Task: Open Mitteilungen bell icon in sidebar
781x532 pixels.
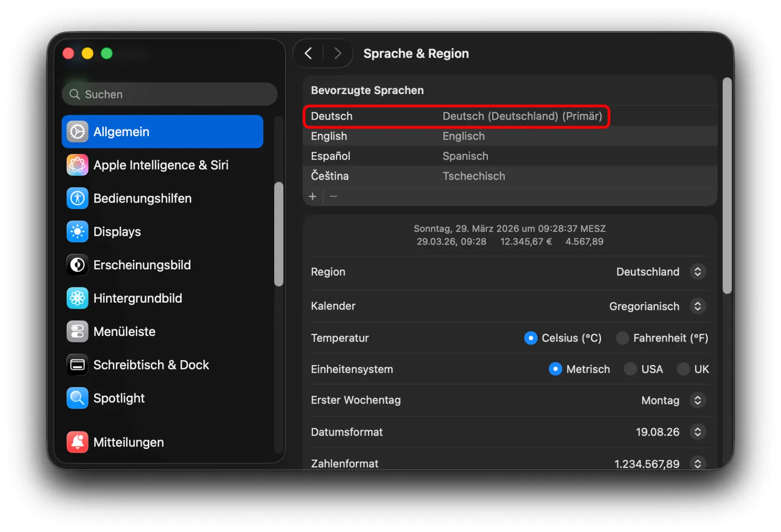Action: pos(77,442)
